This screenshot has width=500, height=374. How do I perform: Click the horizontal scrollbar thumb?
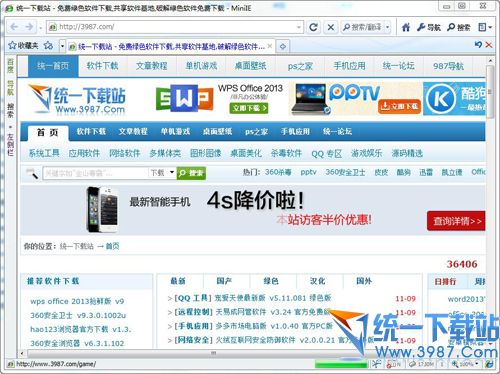(x=213, y=353)
